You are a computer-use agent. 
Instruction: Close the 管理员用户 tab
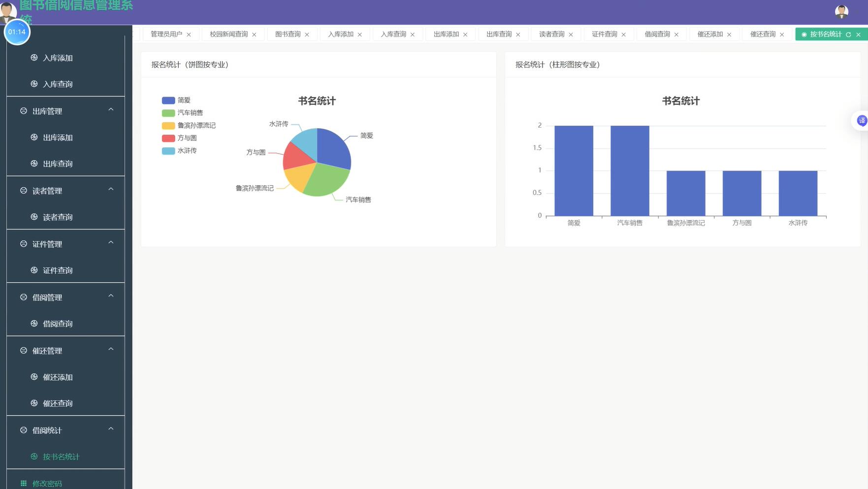coord(189,34)
